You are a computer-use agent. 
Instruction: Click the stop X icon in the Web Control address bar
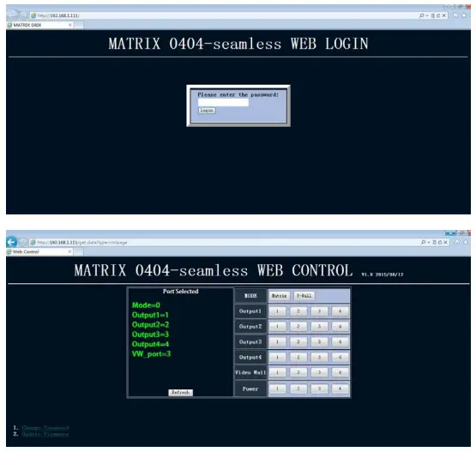point(445,242)
